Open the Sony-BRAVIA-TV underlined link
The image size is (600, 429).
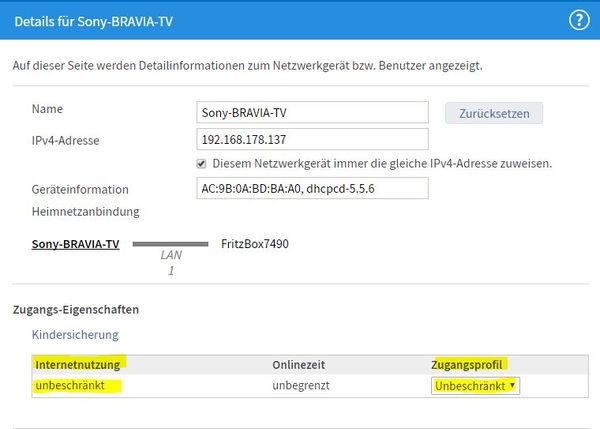pyautogui.click(x=75, y=244)
